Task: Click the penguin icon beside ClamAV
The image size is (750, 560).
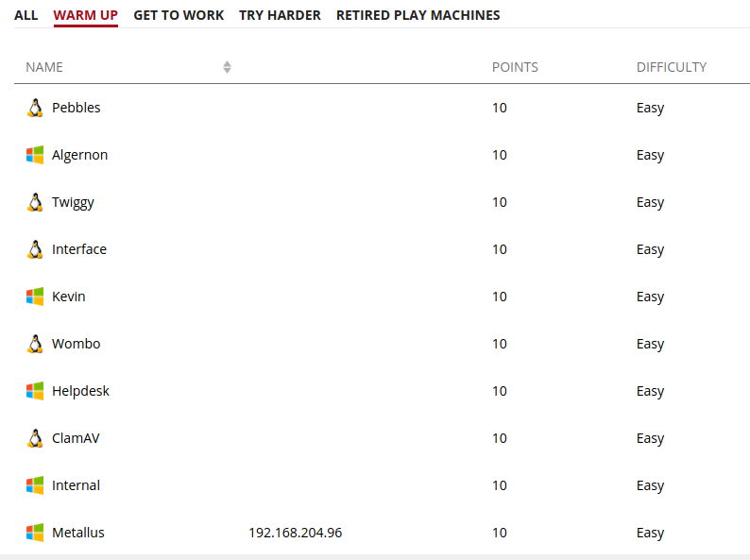Action: point(35,438)
